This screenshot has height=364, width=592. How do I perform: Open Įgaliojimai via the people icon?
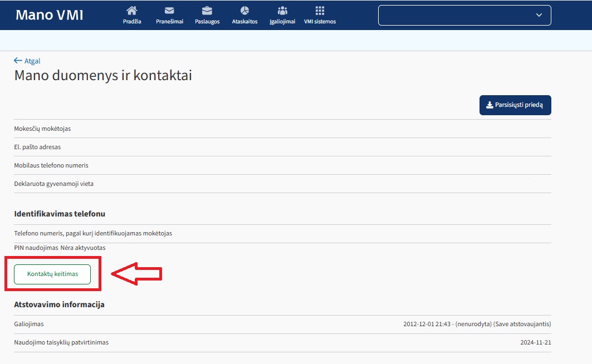coord(282,11)
